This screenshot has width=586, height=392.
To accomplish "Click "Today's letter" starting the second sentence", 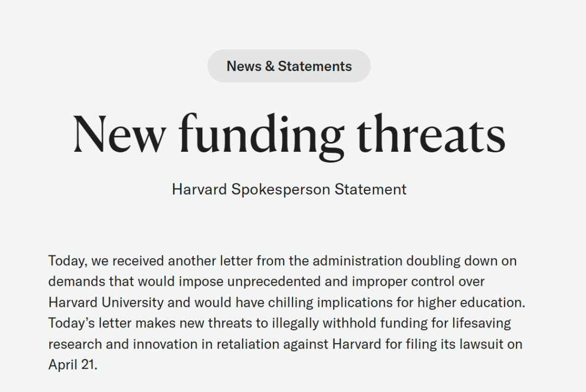I will (90, 323).
